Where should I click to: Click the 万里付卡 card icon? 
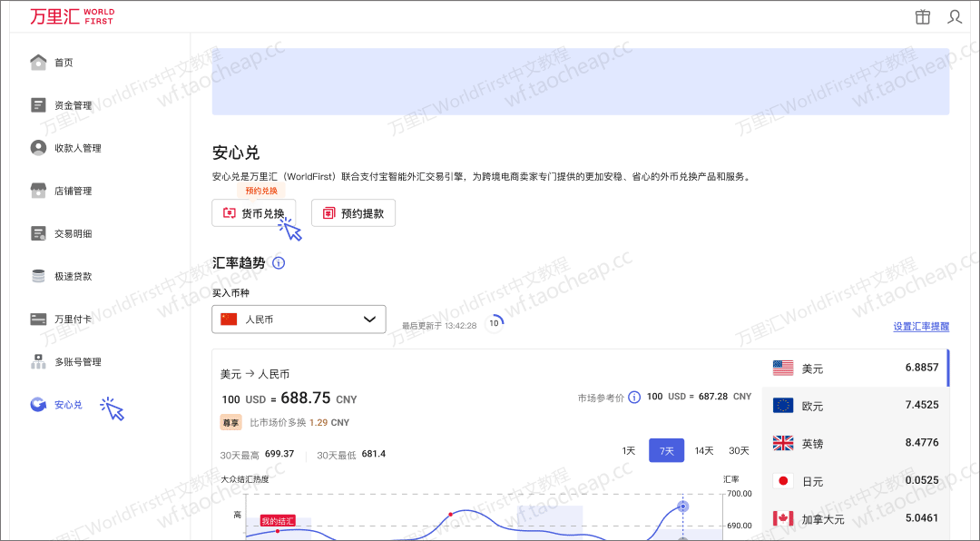click(38, 319)
